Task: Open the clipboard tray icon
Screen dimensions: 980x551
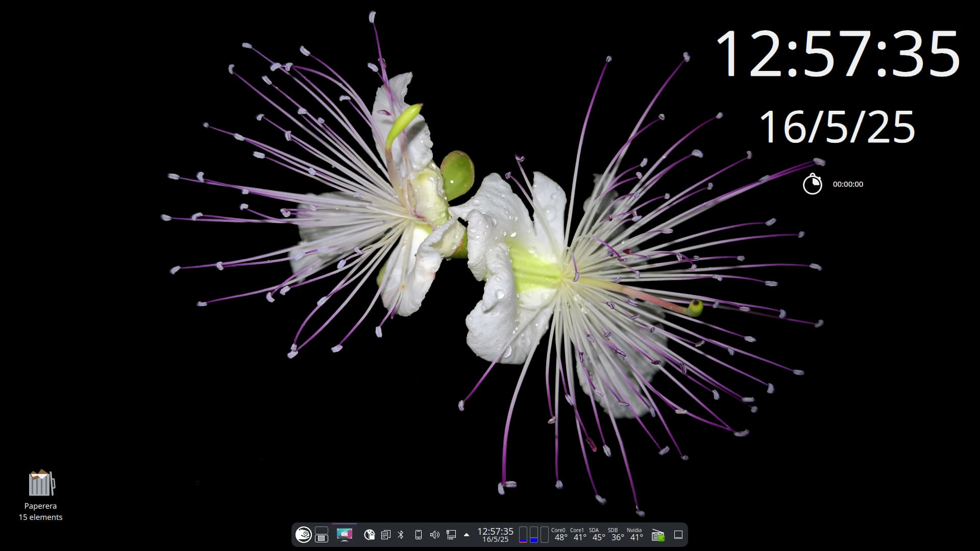Action: [x=385, y=535]
